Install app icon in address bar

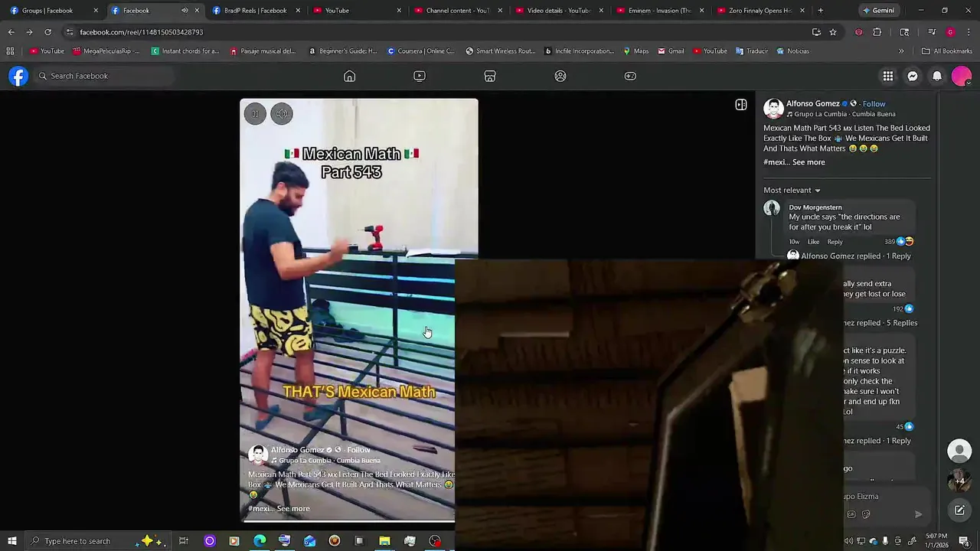(816, 32)
